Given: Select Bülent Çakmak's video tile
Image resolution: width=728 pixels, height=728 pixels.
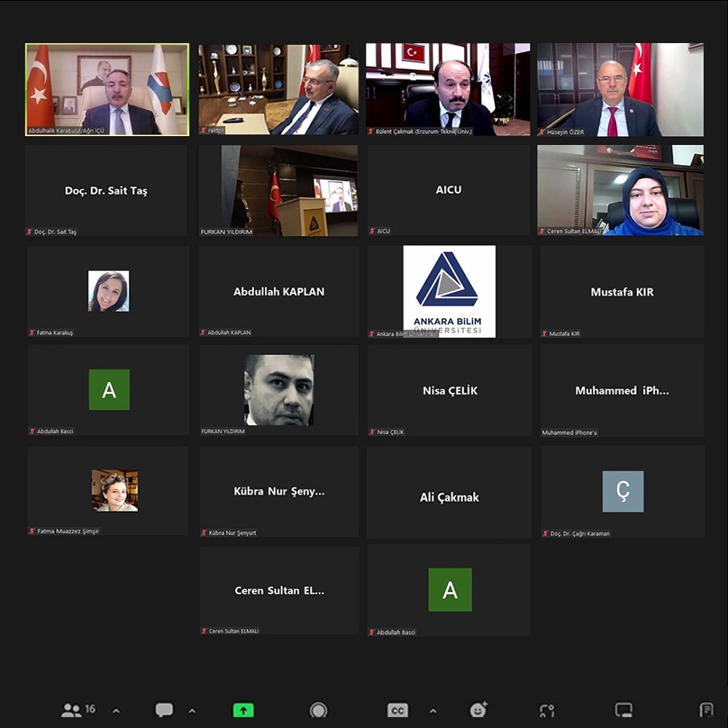Looking at the screenshot, I should [448, 90].
